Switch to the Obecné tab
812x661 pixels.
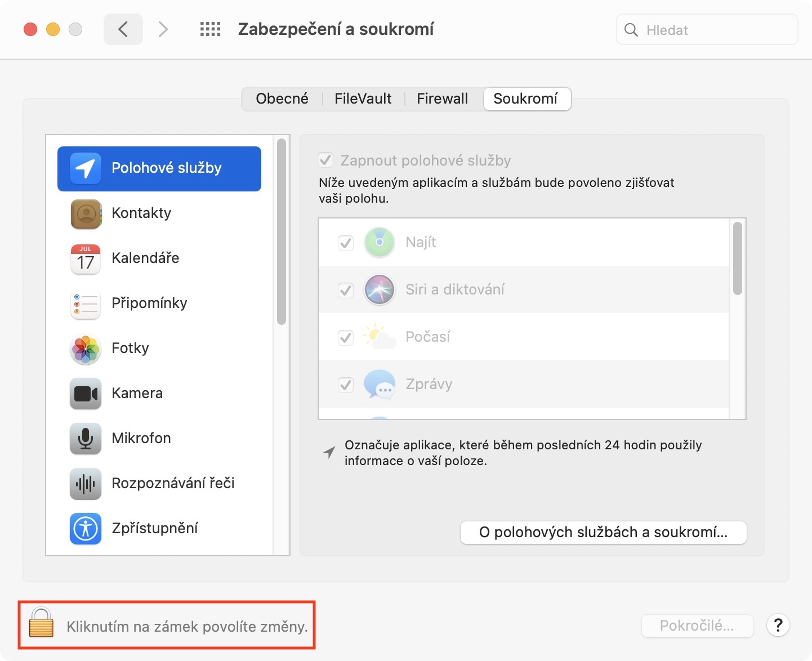click(x=282, y=99)
